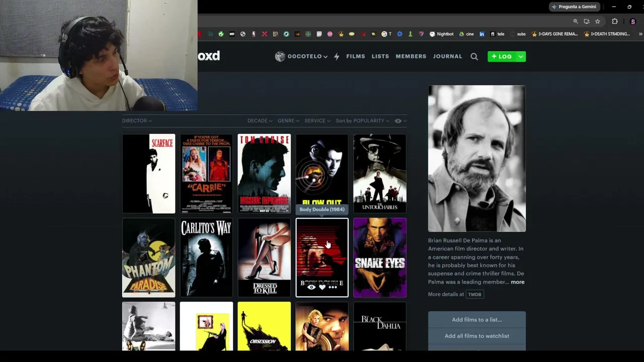Open the Phantom of the Paradise poster
Viewport: 644px width, 362px height.
pyautogui.click(x=148, y=257)
